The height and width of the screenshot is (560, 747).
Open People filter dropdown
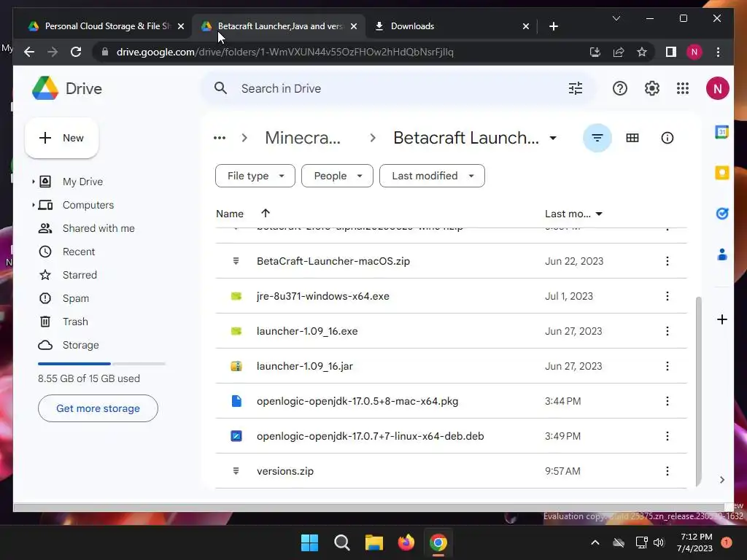337,176
